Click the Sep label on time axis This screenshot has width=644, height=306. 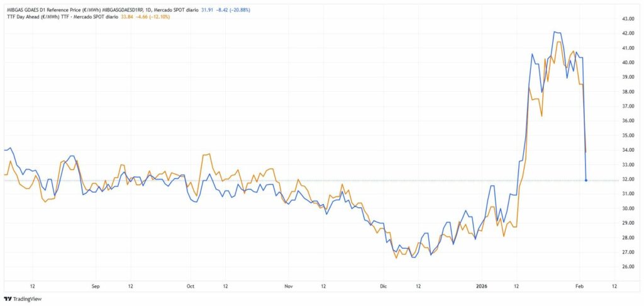(96, 285)
